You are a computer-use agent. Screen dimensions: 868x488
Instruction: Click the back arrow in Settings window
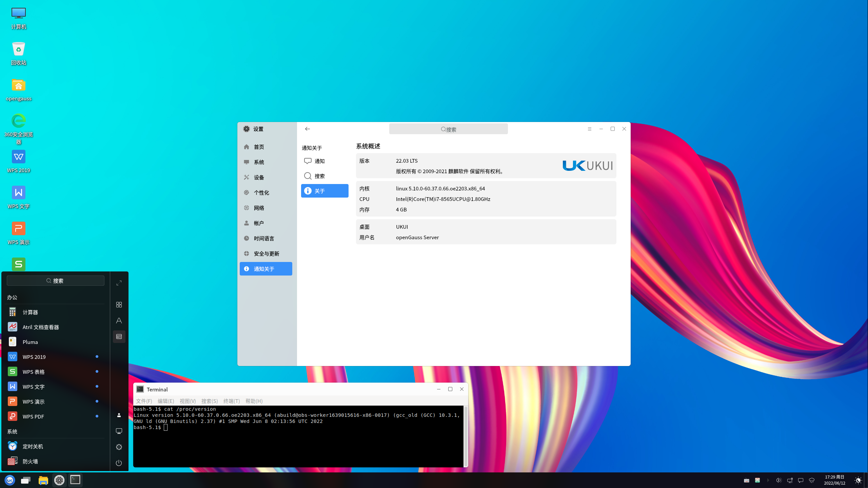coord(308,129)
